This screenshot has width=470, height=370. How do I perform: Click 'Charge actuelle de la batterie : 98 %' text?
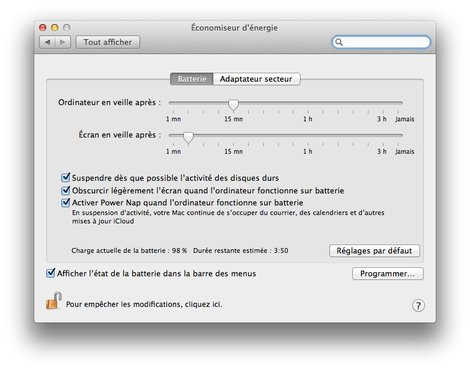pos(129,251)
